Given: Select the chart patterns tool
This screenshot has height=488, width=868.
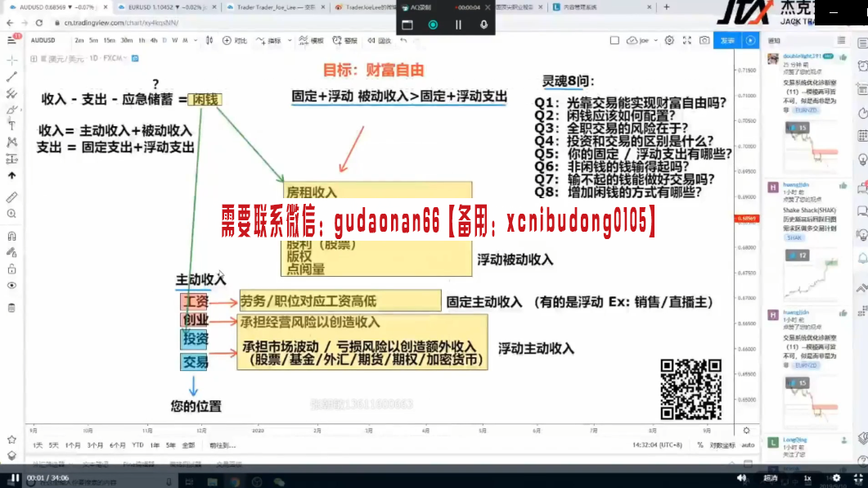Looking at the screenshot, I should tap(12, 142).
